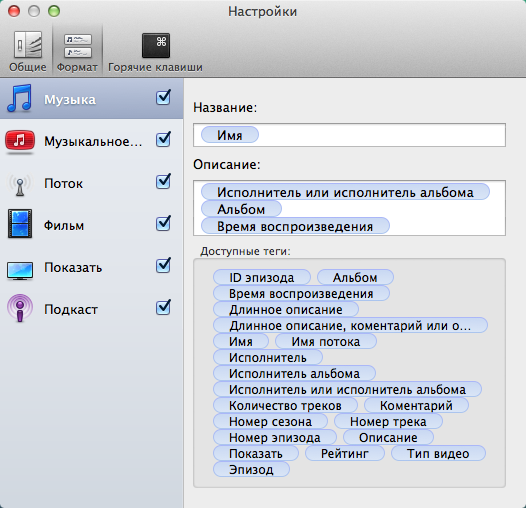Click the Имя token in Название field
The image size is (526, 508).
tap(230, 135)
